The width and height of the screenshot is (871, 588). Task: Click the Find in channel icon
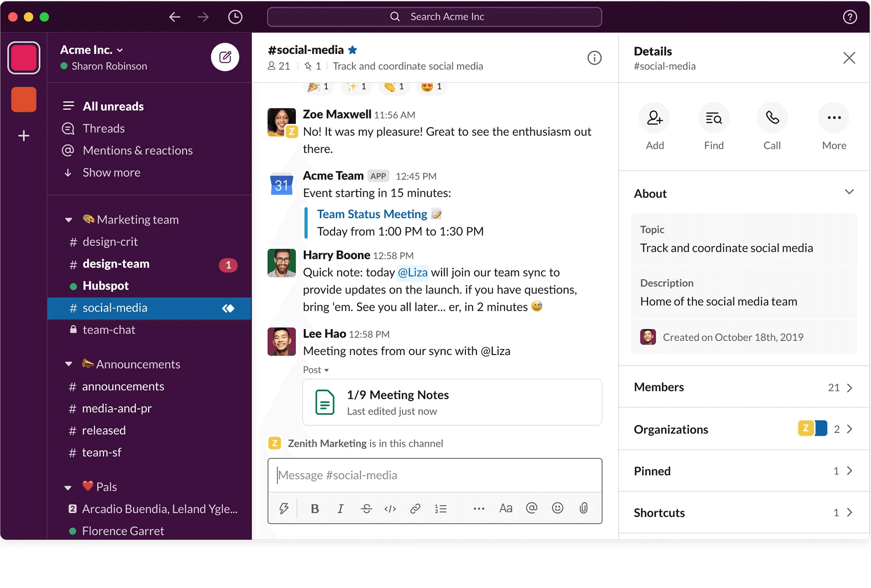[714, 118]
